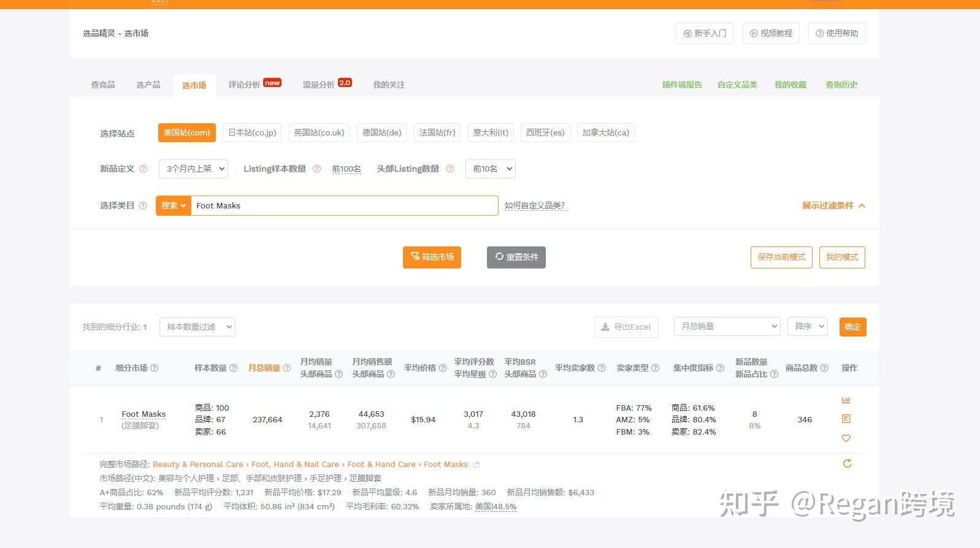This screenshot has width=980, height=548.
Task: Show help icon beside 月总销量 column
Action: pyautogui.click(x=287, y=368)
